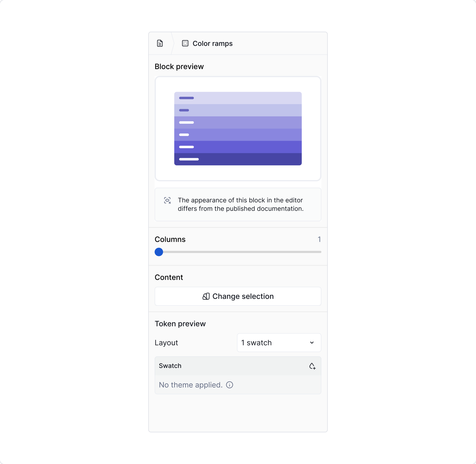Screen dimensions: 476x464
Task: Click the darkest purple swatch in block preview
Action: [x=237, y=159]
